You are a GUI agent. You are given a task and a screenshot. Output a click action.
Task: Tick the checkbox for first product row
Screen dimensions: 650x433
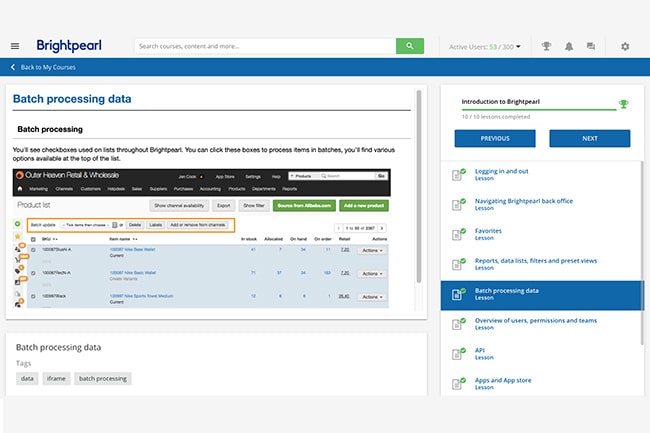tap(33, 250)
